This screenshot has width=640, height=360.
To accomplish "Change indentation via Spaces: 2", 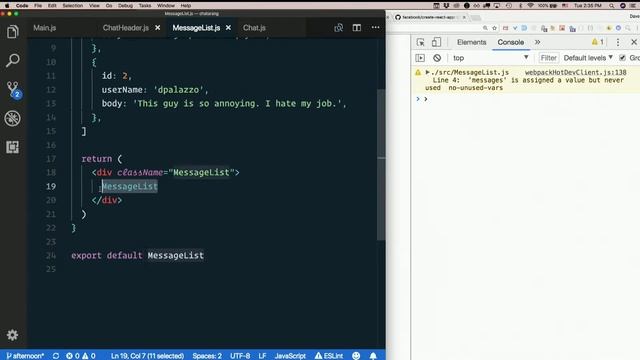I will 207,356.
